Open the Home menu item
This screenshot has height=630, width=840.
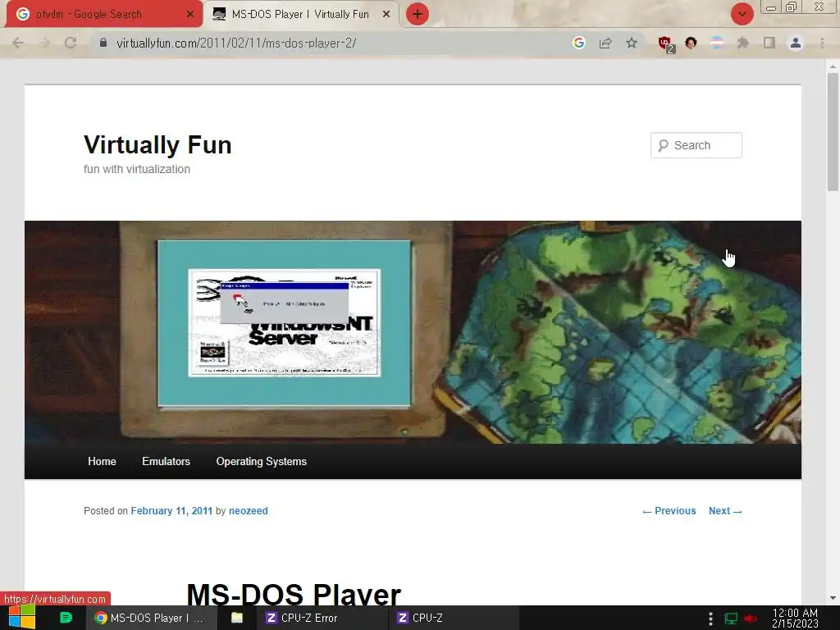(102, 461)
